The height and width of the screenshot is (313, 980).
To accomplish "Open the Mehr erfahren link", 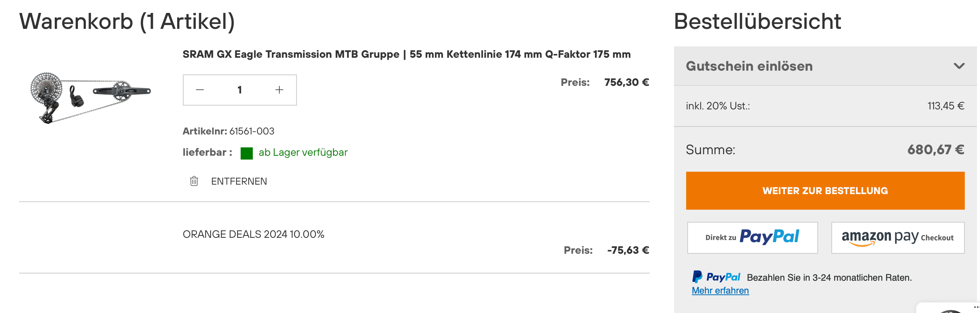I will pos(720,291).
